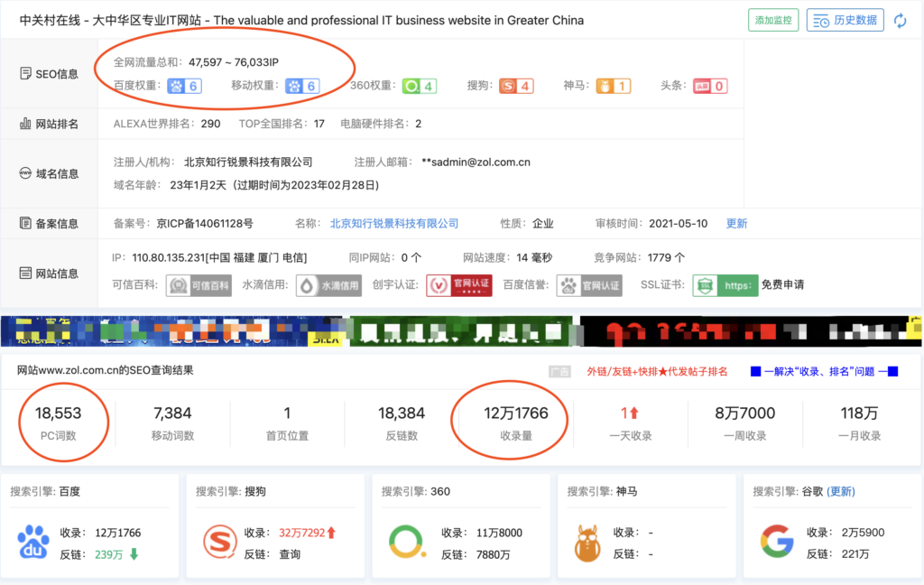Click the Google G logo in 谷歌 card

(777, 542)
